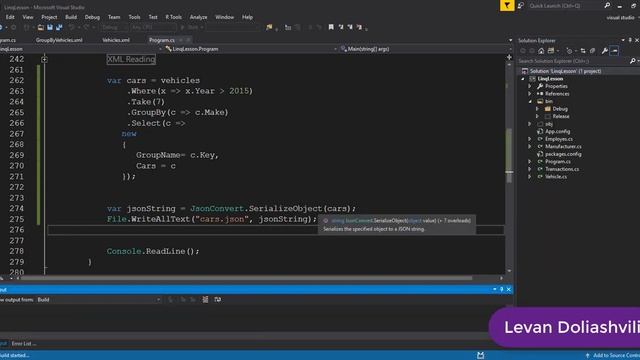Collapse the LinqLesson project node
640x360 pixels.
(x=523, y=79)
